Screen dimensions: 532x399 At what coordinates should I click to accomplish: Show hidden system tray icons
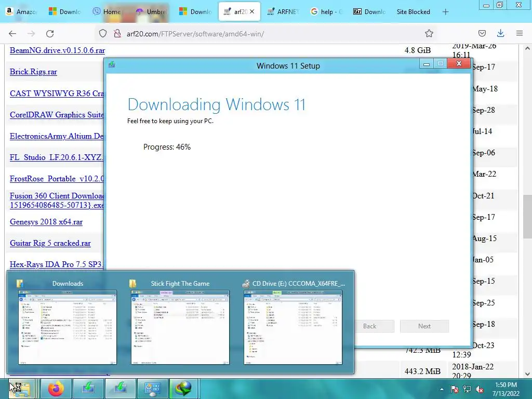click(442, 389)
